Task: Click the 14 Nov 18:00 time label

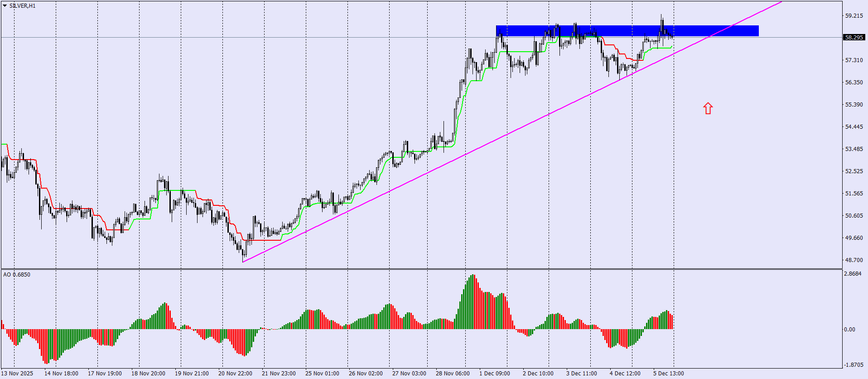Action: 61,374
